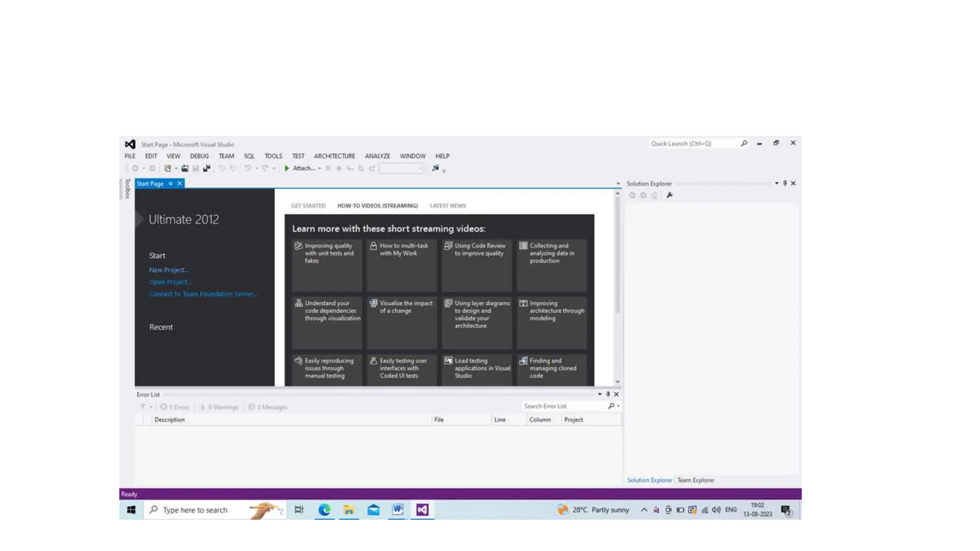This screenshot has height=551, width=980.
Task: Expand the Attach dropdown arrow
Action: [x=320, y=168]
